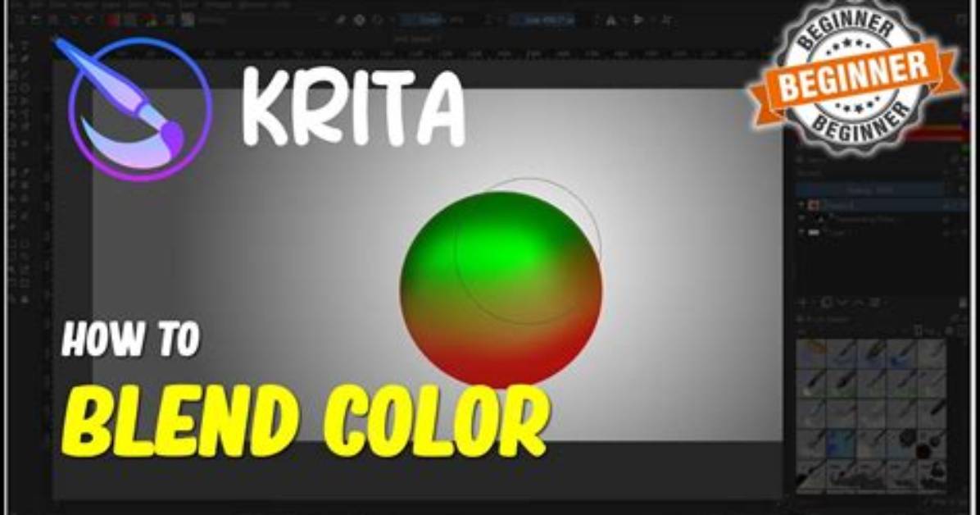The width and height of the screenshot is (980, 515).
Task: Click the delete layer trash icon
Action: 961,303
